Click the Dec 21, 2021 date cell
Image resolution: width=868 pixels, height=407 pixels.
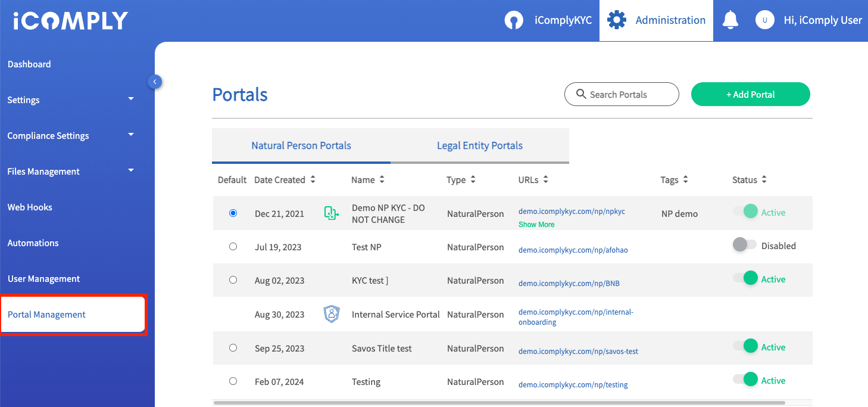(279, 213)
